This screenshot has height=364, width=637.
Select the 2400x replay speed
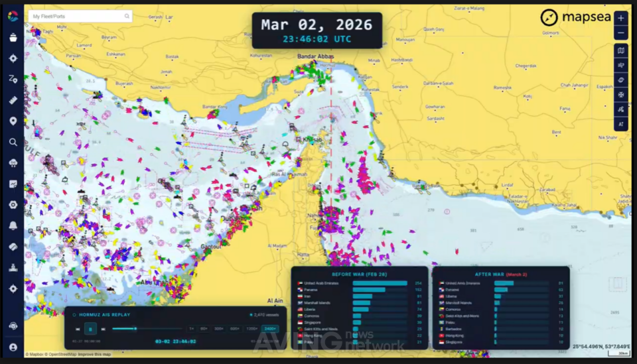point(271,328)
